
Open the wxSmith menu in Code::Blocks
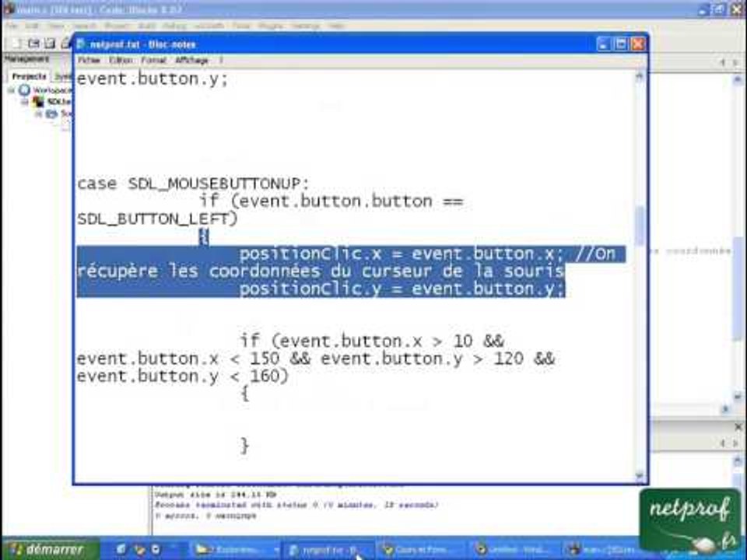(209, 26)
